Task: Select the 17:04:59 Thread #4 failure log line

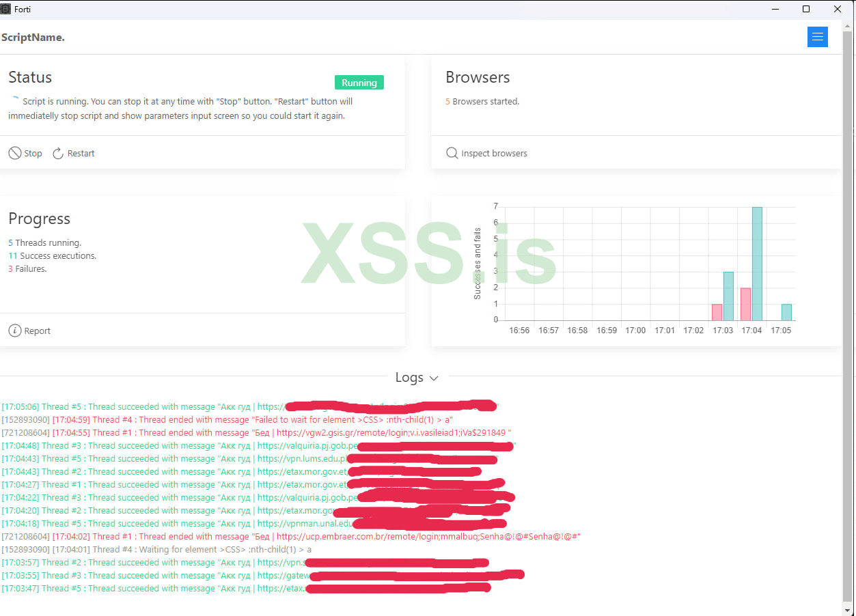Action: (x=227, y=419)
